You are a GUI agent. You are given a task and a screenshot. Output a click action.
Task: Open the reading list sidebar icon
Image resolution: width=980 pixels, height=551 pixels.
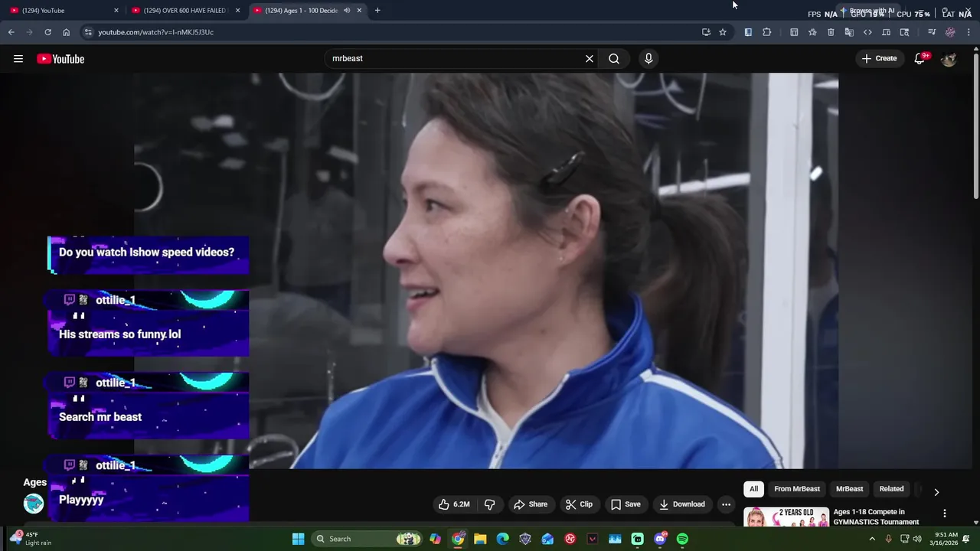point(748,32)
